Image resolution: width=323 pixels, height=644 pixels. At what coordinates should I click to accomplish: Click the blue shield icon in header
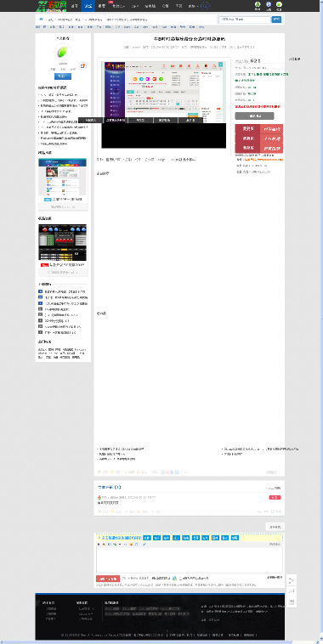[269, 4]
